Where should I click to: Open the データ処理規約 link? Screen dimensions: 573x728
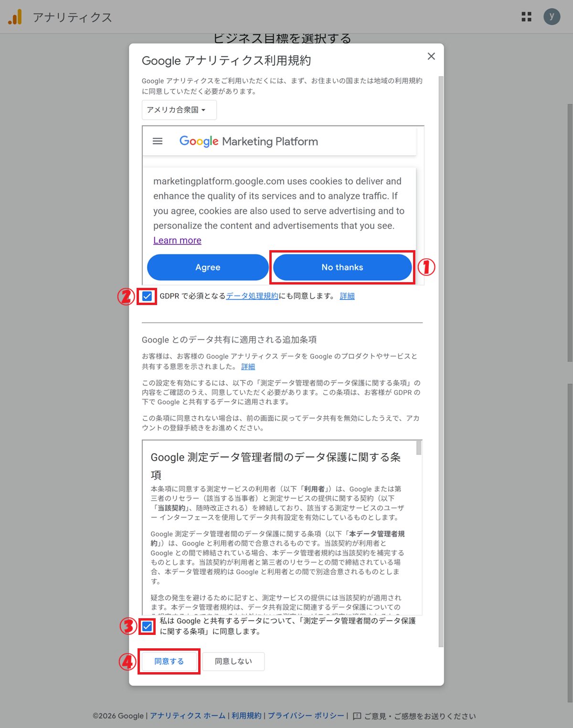[252, 296]
